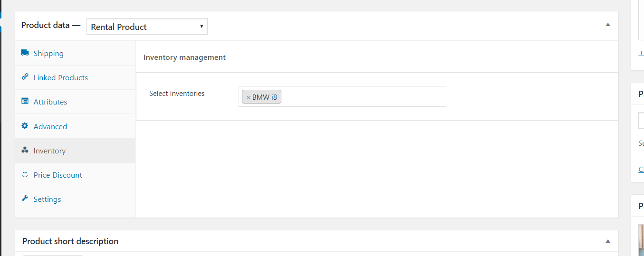644x256 pixels.
Task: Click the Attributes list icon
Action: pyautogui.click(x=25, y=101)
